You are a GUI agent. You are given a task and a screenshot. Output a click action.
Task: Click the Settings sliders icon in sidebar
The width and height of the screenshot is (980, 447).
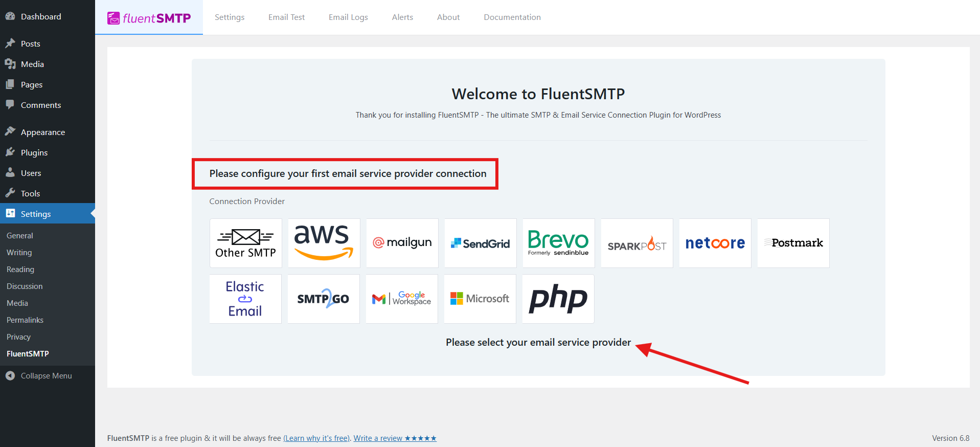coord(10,214)
